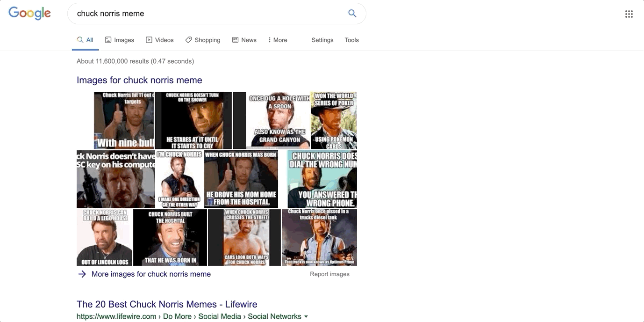Open the Grand Canyon spoon meme thumbnail

pos(279,120)
